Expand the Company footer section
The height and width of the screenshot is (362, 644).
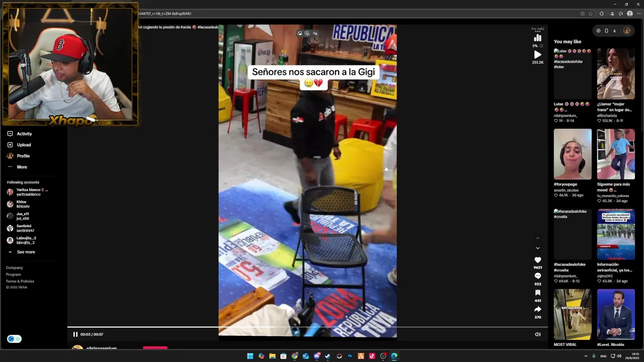click(x=15, y=268)
